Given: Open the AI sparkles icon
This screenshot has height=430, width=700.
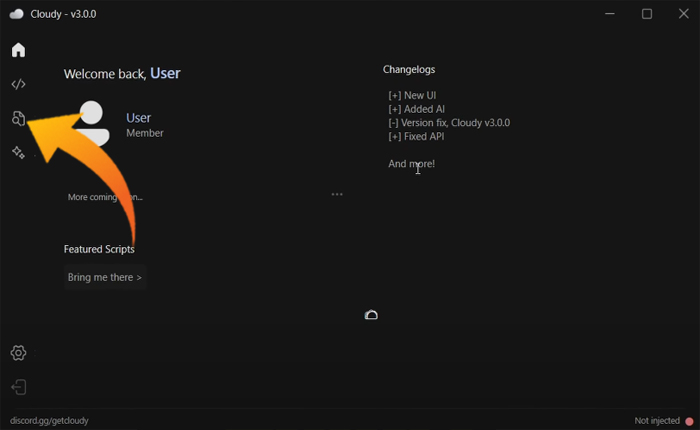Looking at the screenshot, I should click(x=18, y=153).
